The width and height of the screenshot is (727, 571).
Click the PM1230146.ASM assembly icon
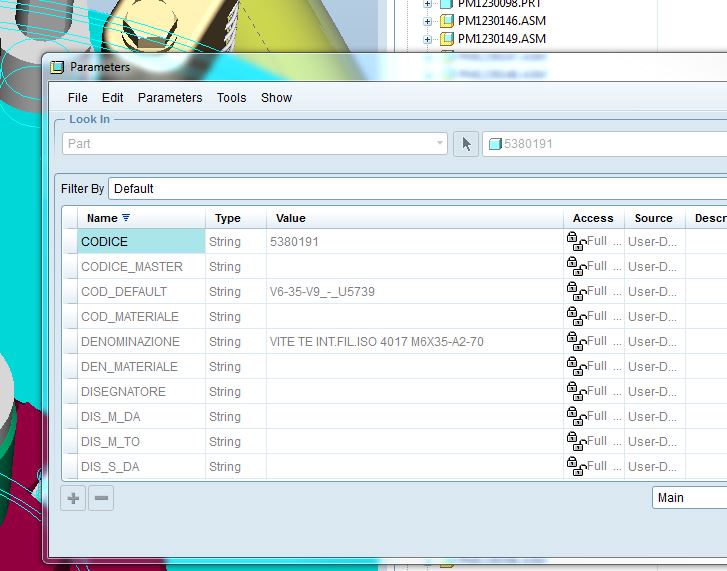click(446, 21)
